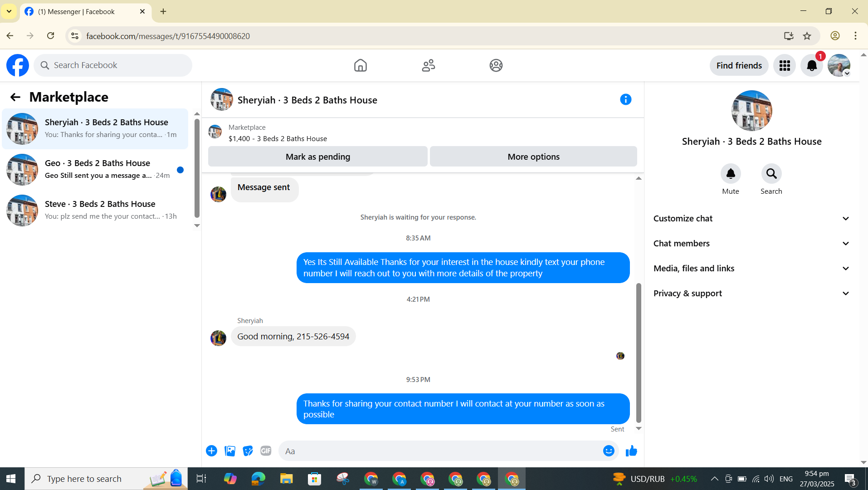Screen dimensions: 868x490
Task: Click listing photo in right panel
Action: tap(751, 110)
